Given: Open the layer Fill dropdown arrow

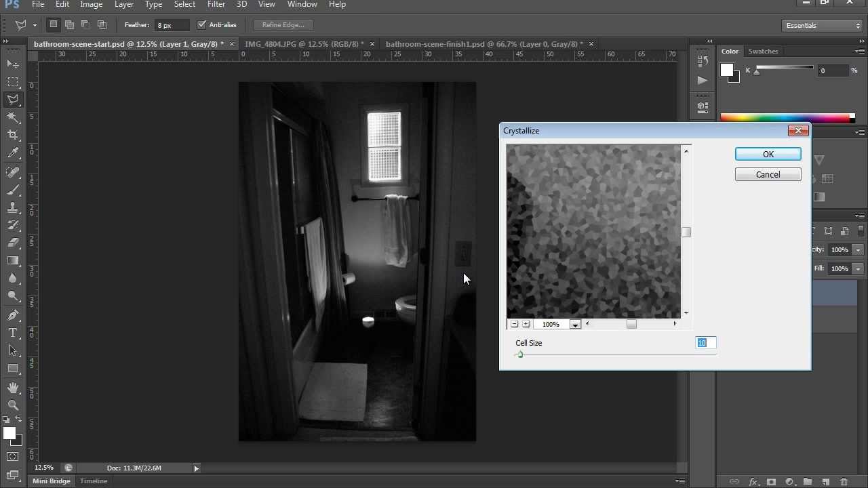Looking at the screenshot, I should tap(859, 269).
